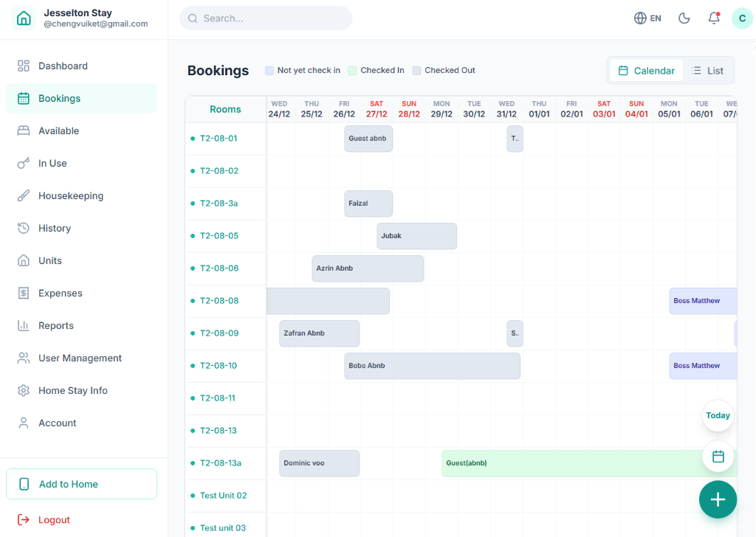Viewport: 756px width, 537px height.
Task: Click the user avatar circle
Action: point(742,18)
